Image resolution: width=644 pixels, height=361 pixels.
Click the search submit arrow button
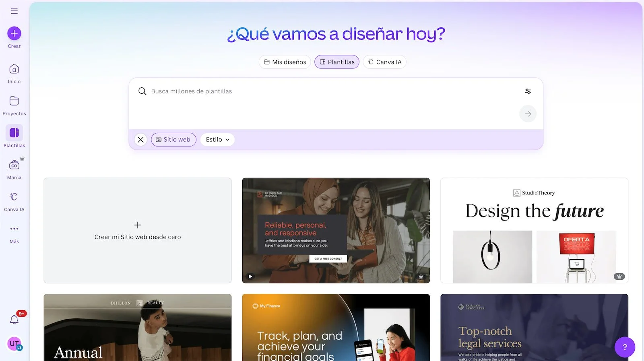528,114
